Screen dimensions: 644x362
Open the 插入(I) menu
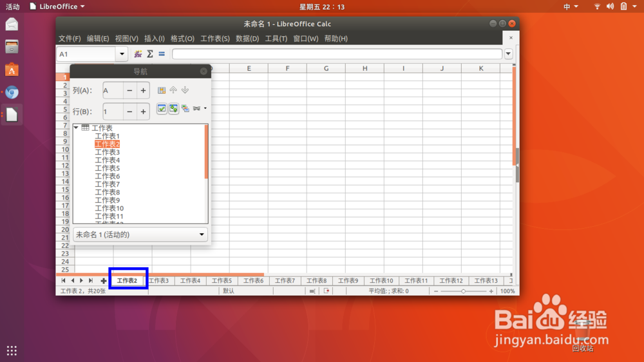[155, 38]
